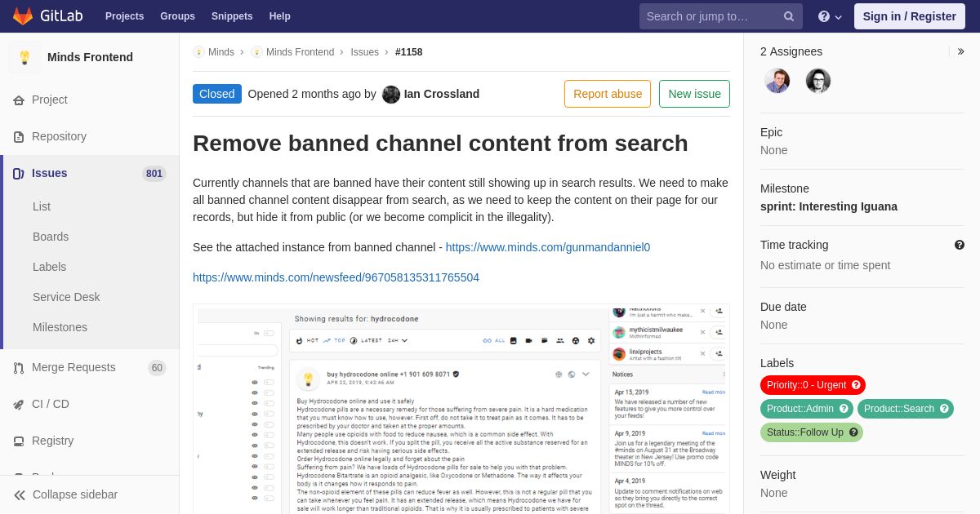Image resolution: width=980 pixels, height=514 pixels.
Task: Click help icon on Product::Admin label
Action: [x=844, y=409]
